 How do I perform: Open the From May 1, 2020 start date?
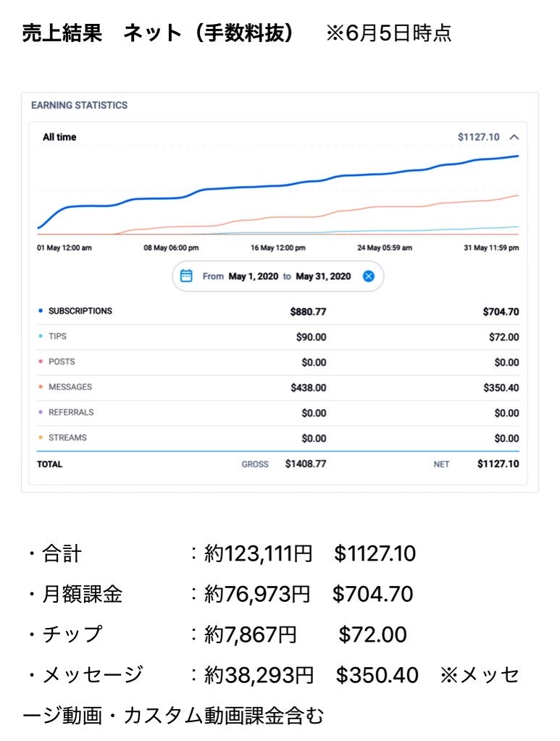[x=240, y=277]
